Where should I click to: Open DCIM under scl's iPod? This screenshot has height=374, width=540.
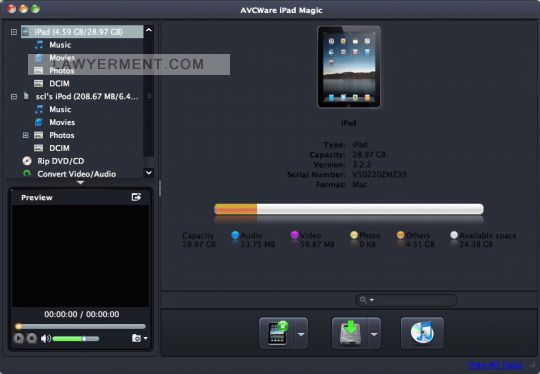[59, 148]
